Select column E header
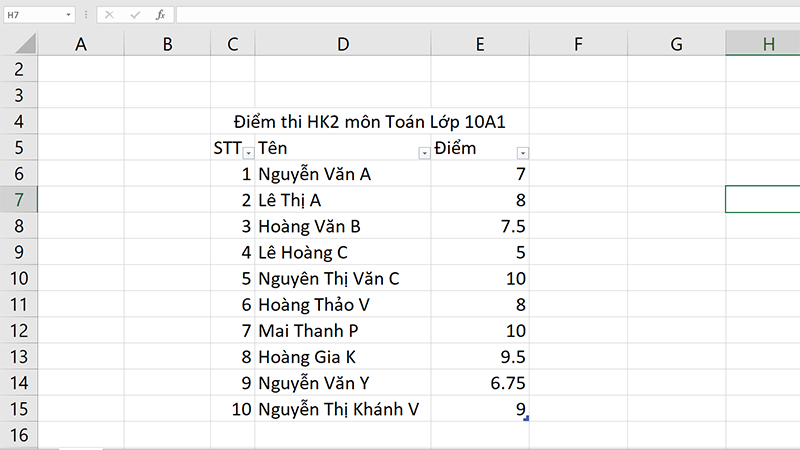800x450 pixels. [x=480, y=44]
